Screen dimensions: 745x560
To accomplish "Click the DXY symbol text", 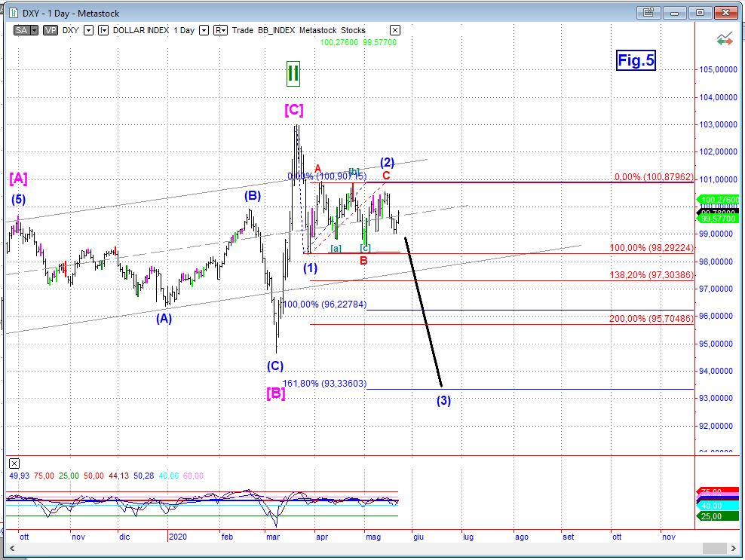I will (71, 30).
